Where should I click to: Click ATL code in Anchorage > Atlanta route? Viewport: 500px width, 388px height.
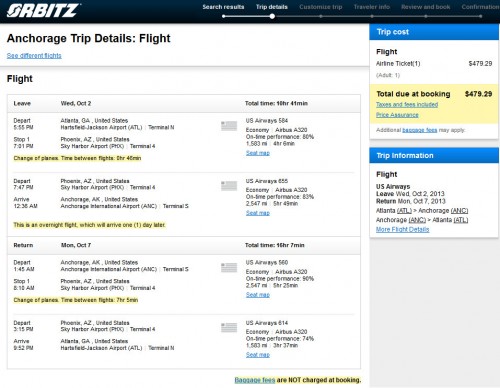[x=461, y=220]
